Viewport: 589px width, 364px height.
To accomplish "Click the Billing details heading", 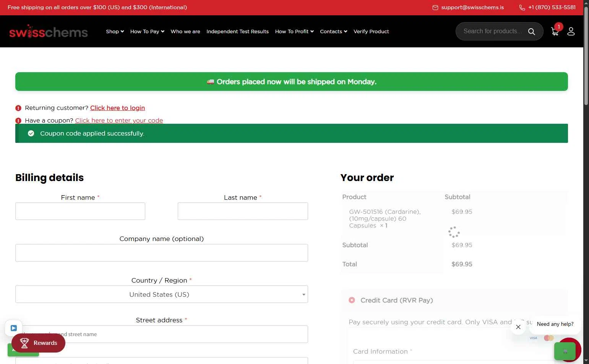I will (x=49, y=178).
